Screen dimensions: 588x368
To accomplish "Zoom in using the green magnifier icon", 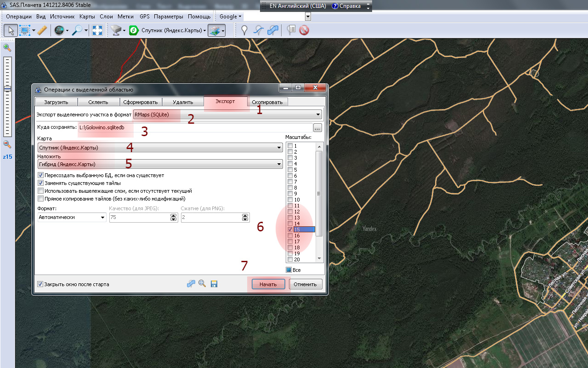I will click(7, 47).
